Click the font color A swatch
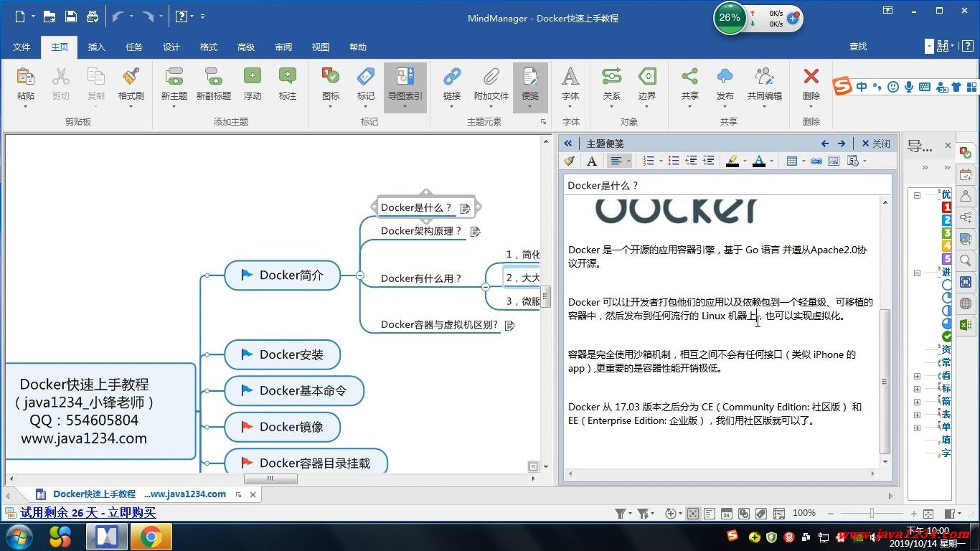 coord(759,161)
